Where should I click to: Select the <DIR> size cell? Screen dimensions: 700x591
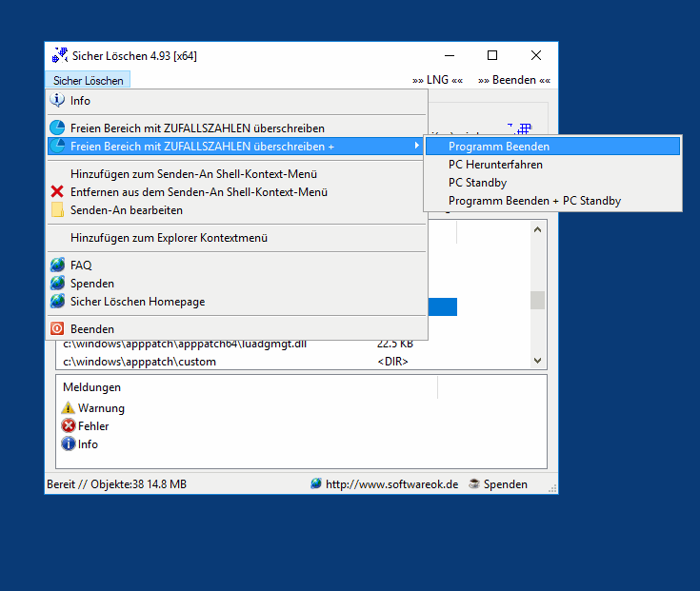tap(392, 362)
